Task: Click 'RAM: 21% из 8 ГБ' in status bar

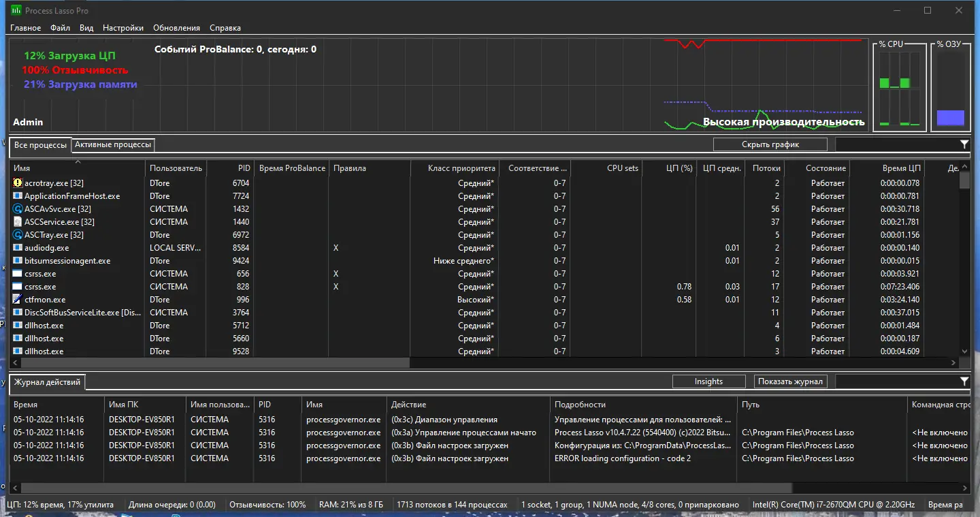Action: pos(351,505)
